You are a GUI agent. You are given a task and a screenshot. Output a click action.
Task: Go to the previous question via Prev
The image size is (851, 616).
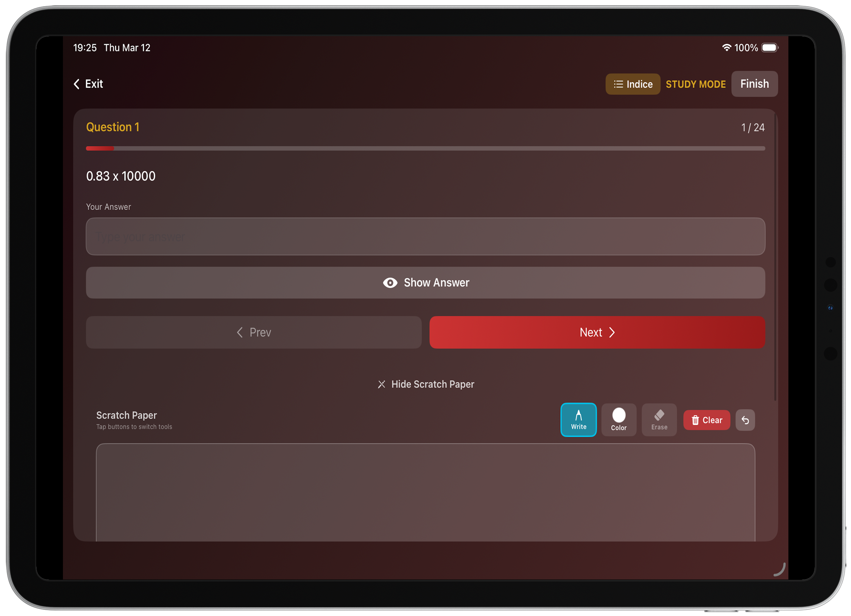(x=254, y=332)
